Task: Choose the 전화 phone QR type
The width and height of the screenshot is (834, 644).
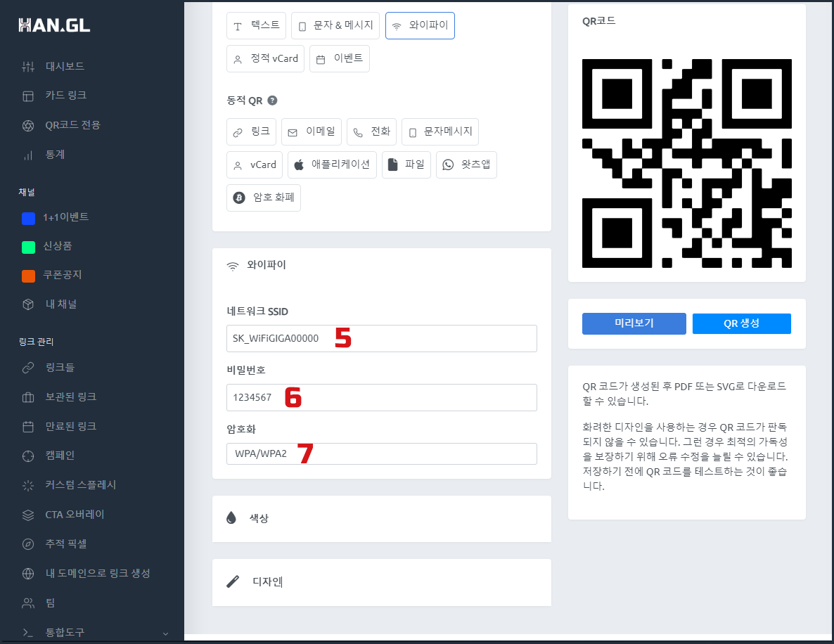Action: [x=372, y=131]
